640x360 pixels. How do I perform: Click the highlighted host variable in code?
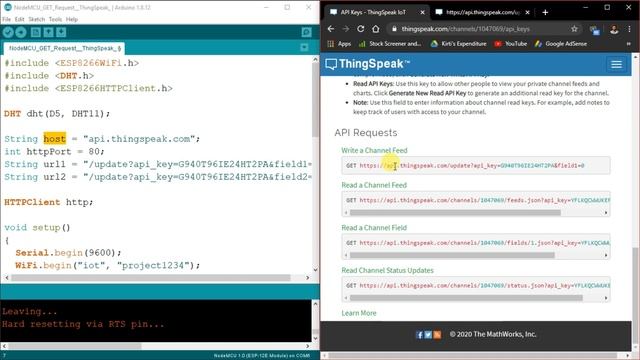[55, 139]
